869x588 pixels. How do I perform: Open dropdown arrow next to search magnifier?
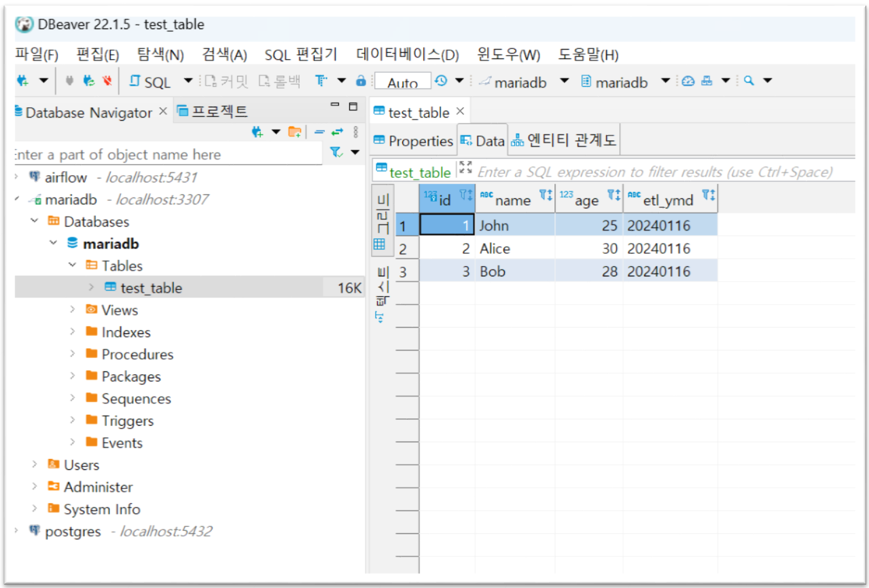(x=768, y=81)
